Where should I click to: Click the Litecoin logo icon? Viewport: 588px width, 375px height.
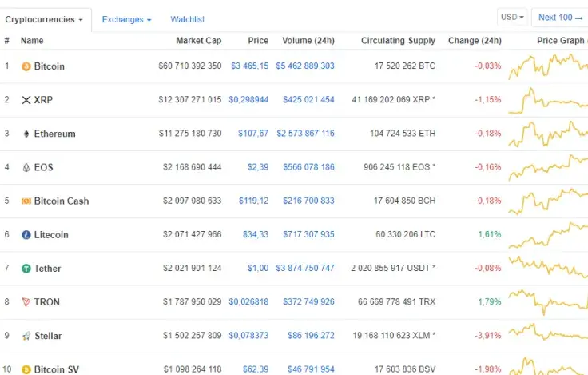tap(26, 235)
